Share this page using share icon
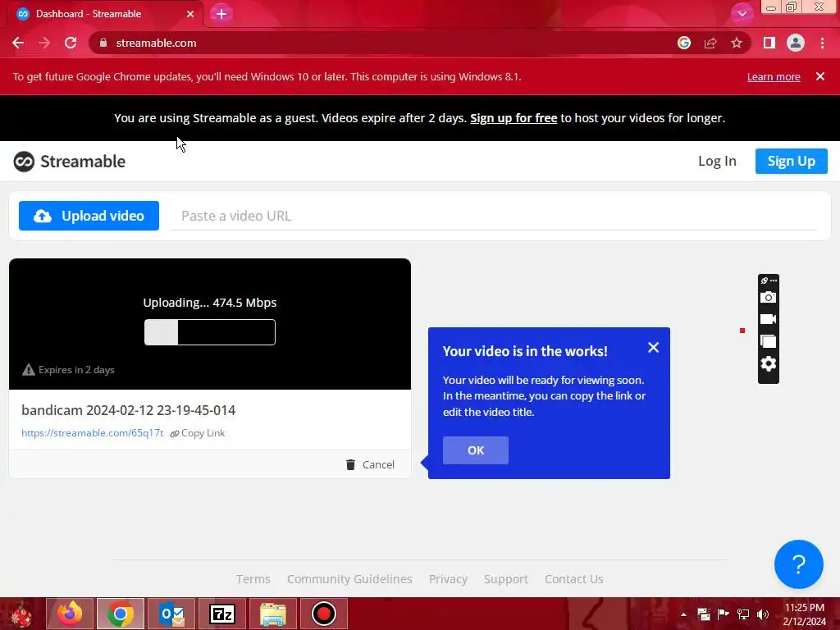 point(710,43)
